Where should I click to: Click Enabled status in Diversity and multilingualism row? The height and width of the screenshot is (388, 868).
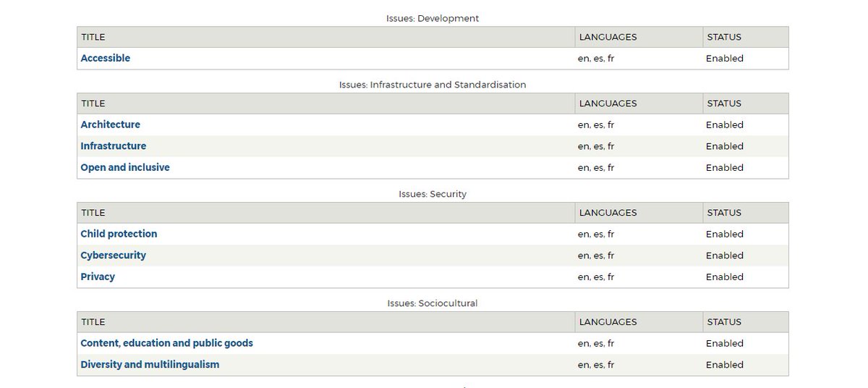725,365
